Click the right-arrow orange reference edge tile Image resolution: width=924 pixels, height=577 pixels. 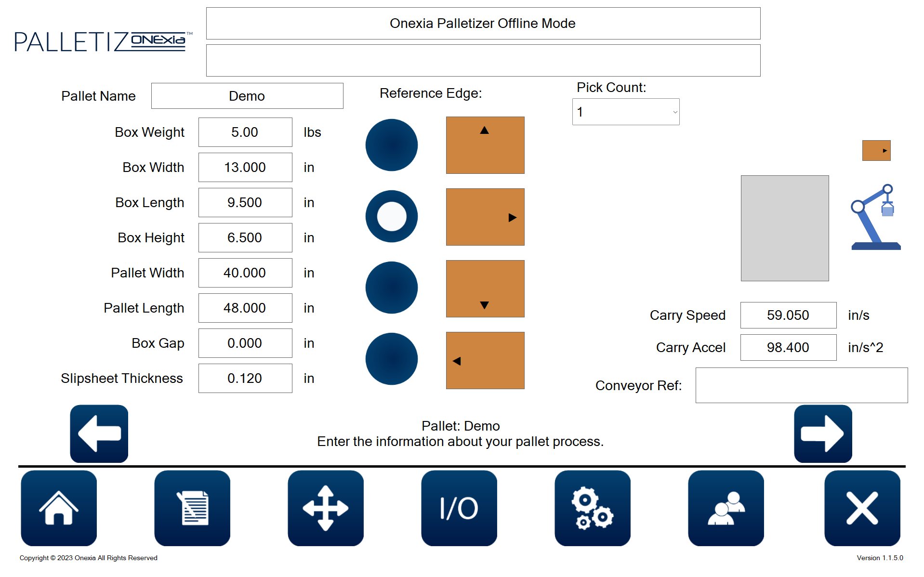point(485,217)
